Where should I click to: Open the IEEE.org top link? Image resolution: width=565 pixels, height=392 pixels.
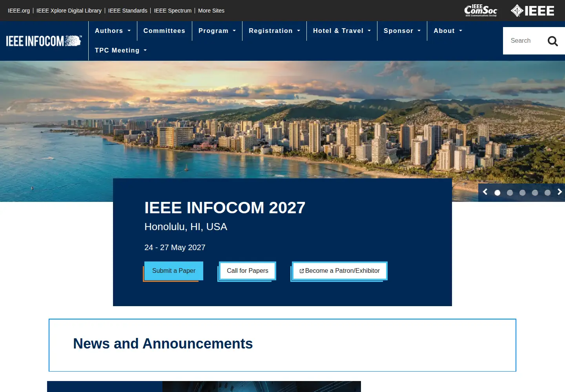[x=19, y=11]
